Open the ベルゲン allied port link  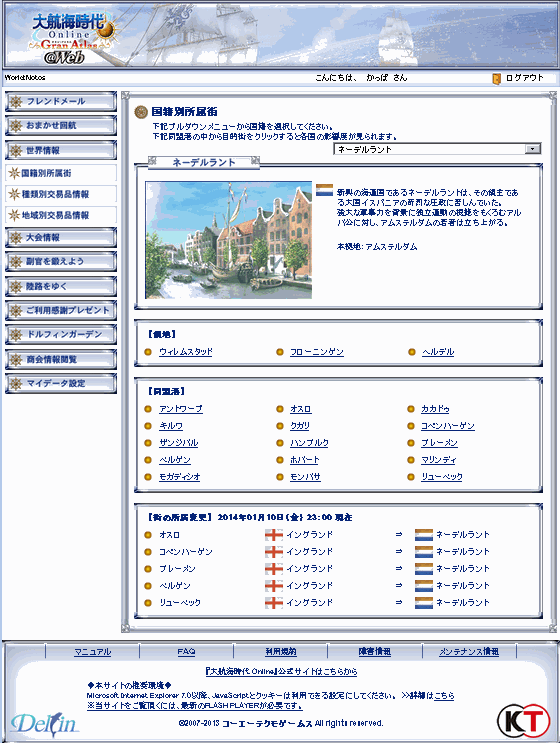[x=175, y=460]
